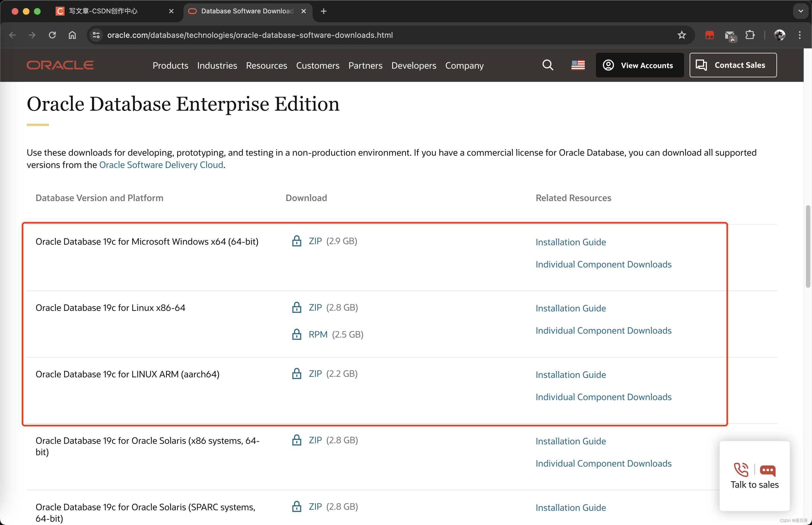Open Installation Guide for Solaris x86

click(571, 441)
